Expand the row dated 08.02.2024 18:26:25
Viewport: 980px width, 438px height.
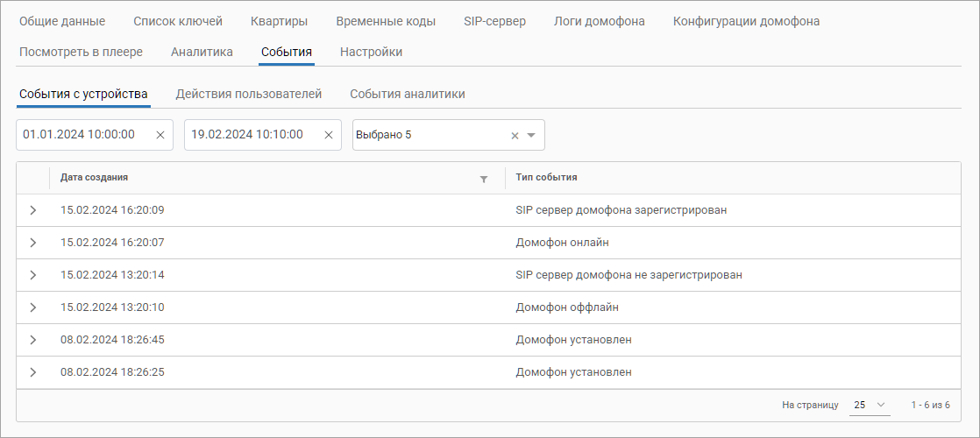point(33,372)
